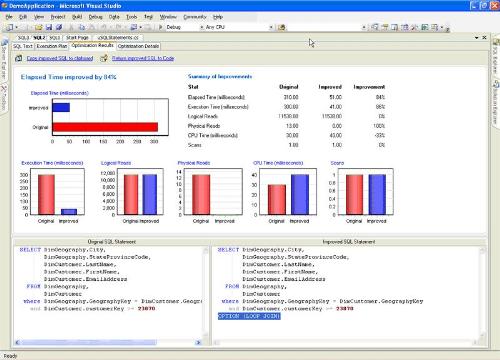
Task: Click down arrow of Improved SQL vertical scrollbar
Action: (482, 335)
